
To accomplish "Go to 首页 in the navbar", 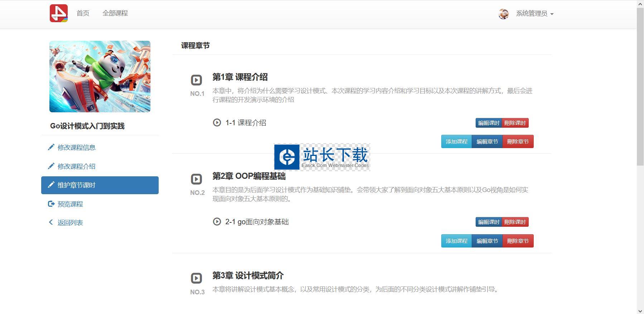I will (83, 13).
